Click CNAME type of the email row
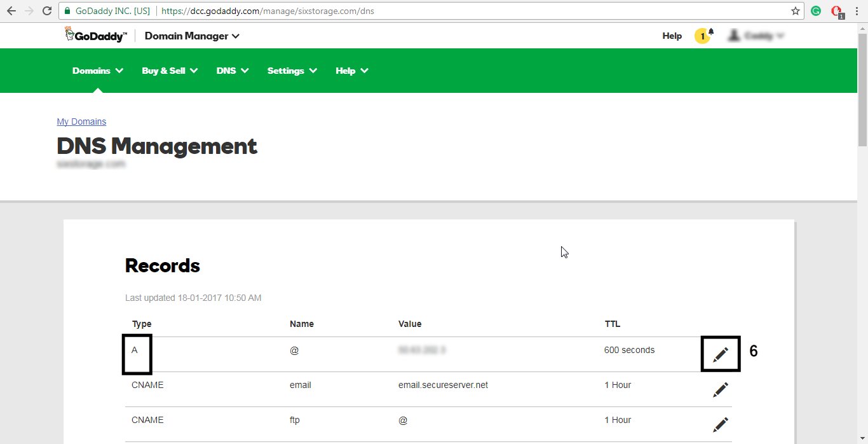This screenshot has width=868, height=444. [x=147, y=385]
